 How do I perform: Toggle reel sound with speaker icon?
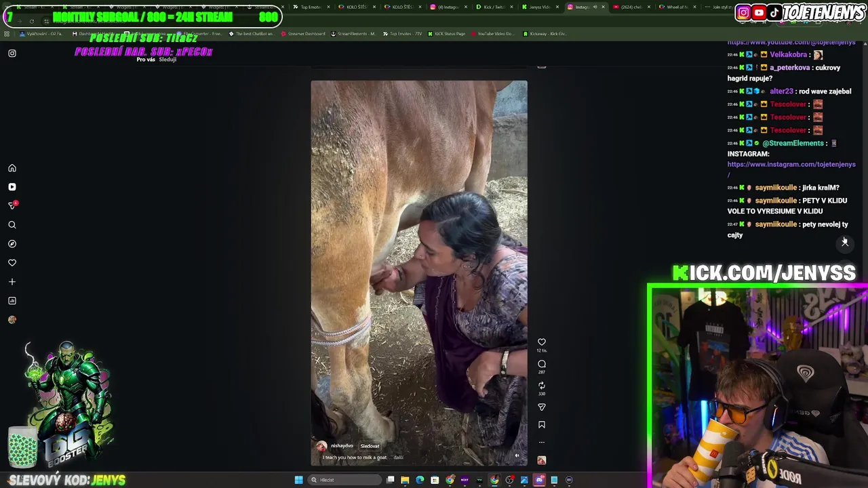pyautogui.click(x=517, y=456)
